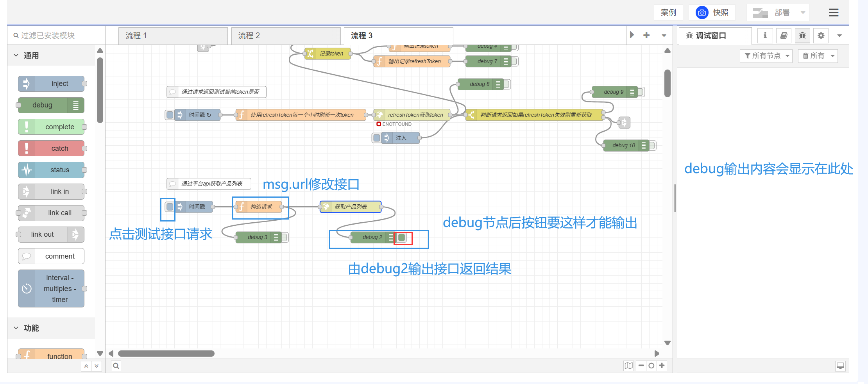Select the 构造请求 function node
This screenshot has width=868, height=384.
point(258,207)
